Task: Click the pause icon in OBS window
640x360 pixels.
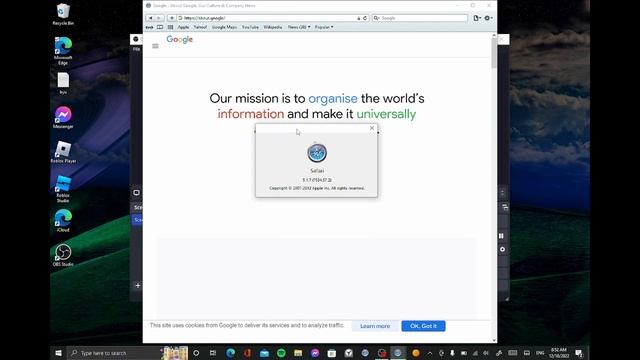Action: (501, 236)
